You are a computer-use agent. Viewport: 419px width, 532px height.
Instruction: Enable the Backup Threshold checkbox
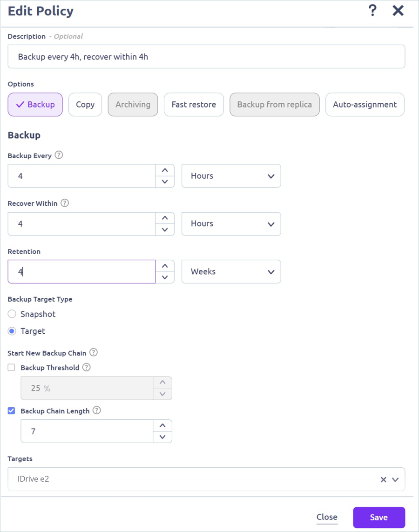12,368
